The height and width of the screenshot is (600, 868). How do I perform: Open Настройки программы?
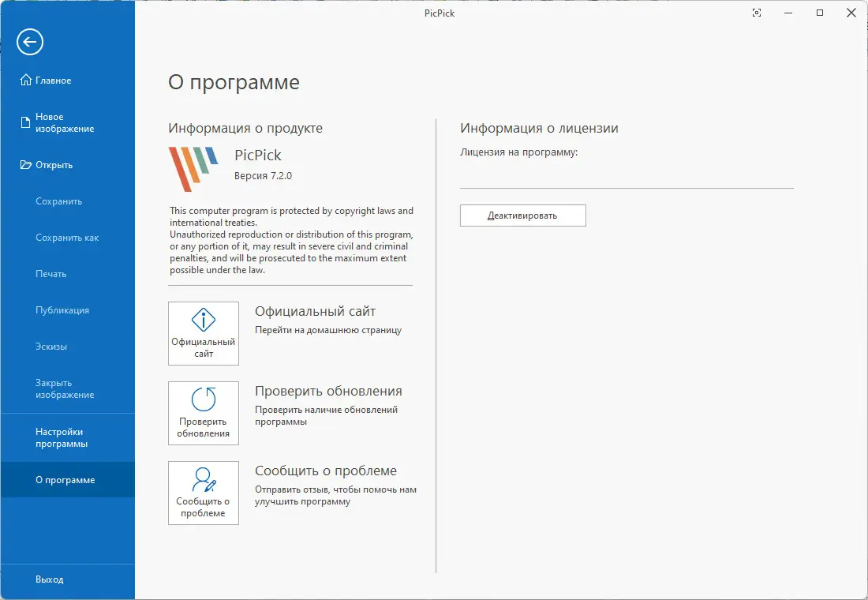point(68,437)
